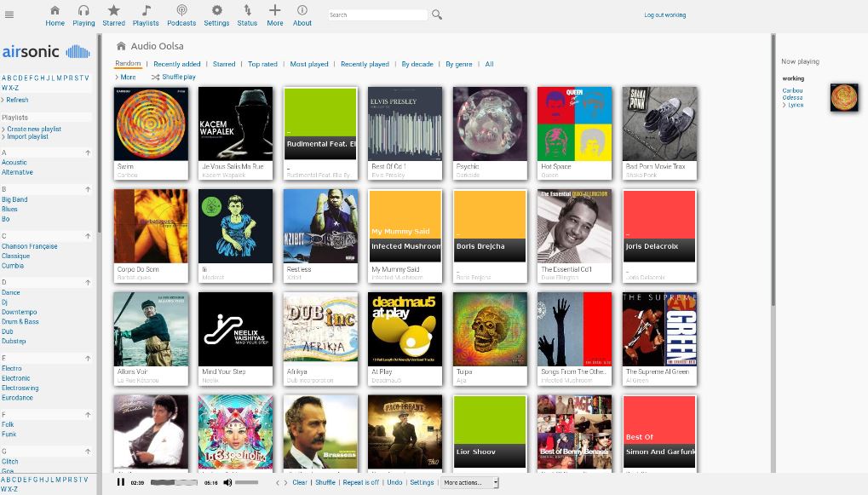The height and width of the screenshot is (495, 868).
Task: Click Caribou artist in Now playing
Action: (792, 90)
